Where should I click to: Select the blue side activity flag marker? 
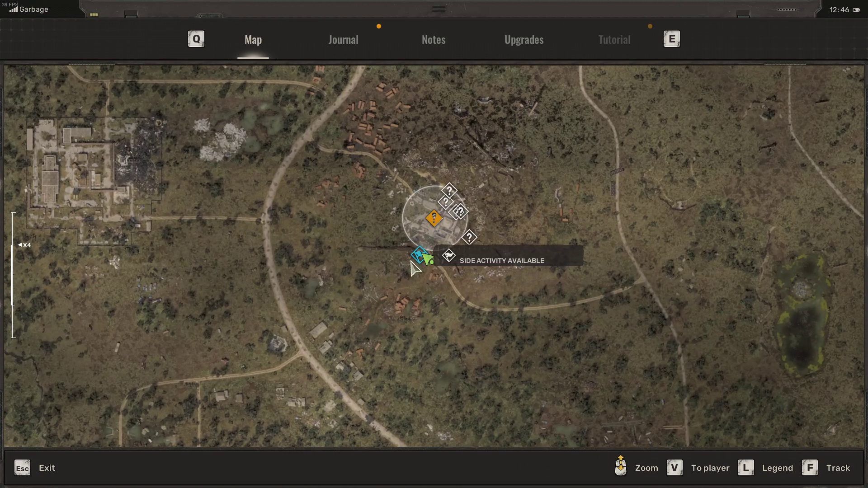click(x=419, y=255)
